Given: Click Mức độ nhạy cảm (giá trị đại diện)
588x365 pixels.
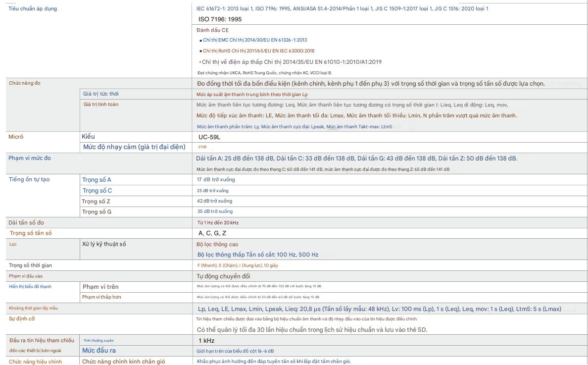Looking at the screenshot, I should [x=134, y=147].
